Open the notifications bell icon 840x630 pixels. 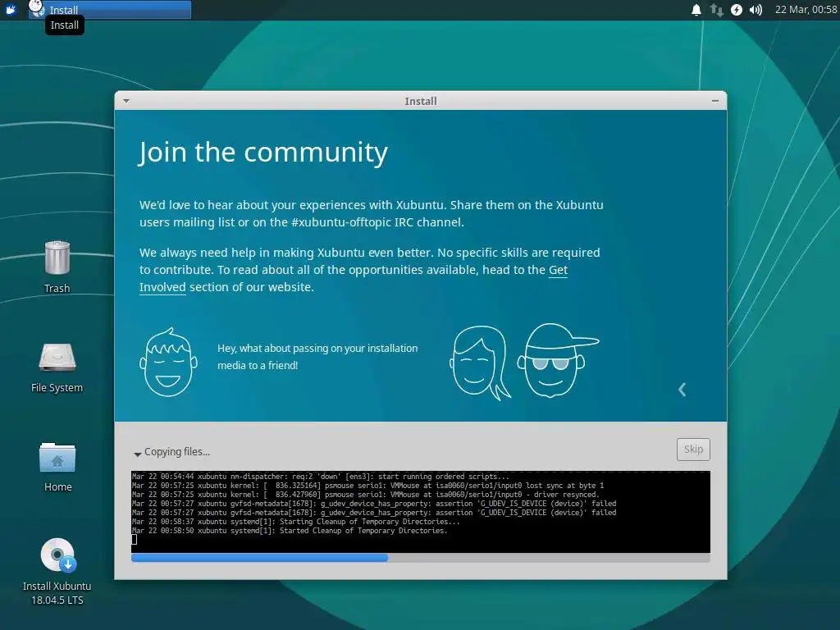tap(696, 10)
